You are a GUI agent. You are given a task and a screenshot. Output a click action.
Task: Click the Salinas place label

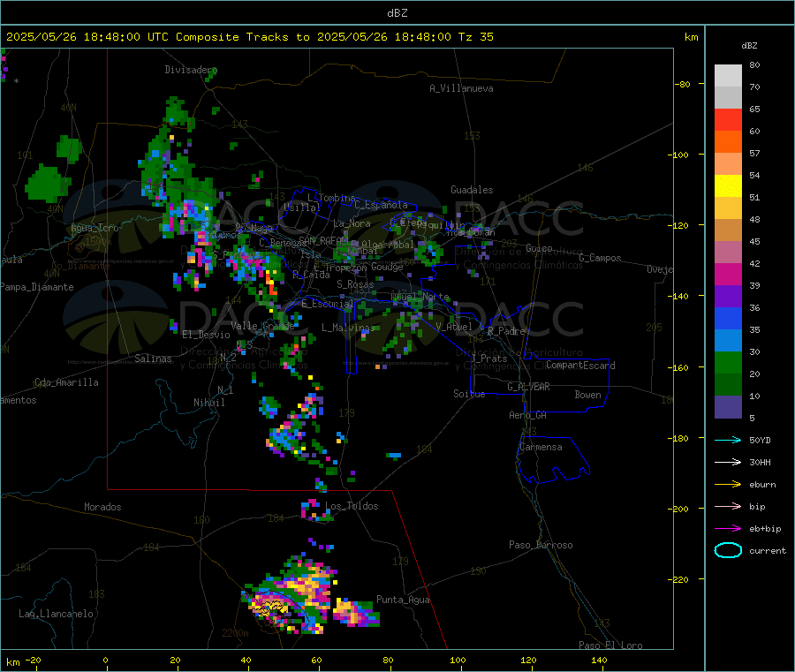153,359
